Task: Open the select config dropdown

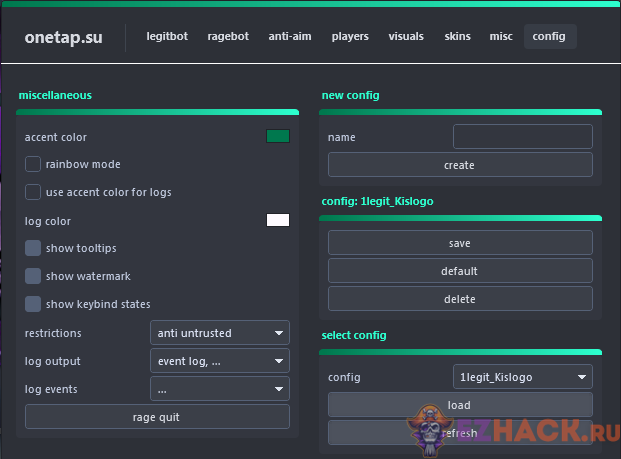Action: (x=523, y=377)
